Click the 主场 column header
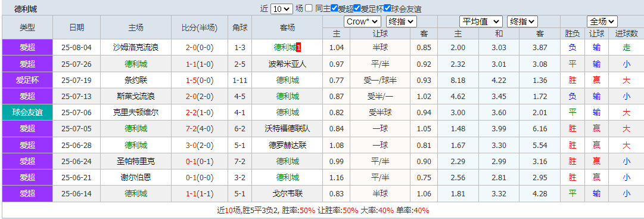This screenshot has height=219, width=644. coord(136,27)
